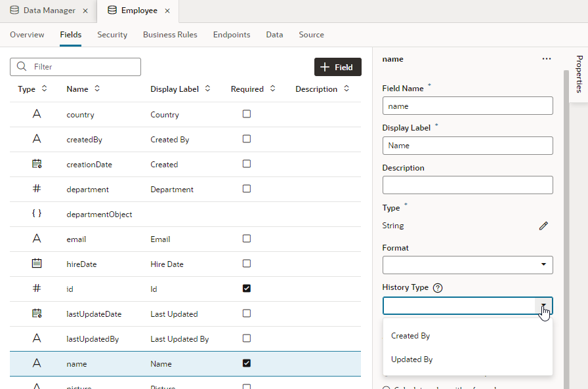Click the departmentObject curly braces type icon
Screen dimensions: 588x389
tap(37, 214)
